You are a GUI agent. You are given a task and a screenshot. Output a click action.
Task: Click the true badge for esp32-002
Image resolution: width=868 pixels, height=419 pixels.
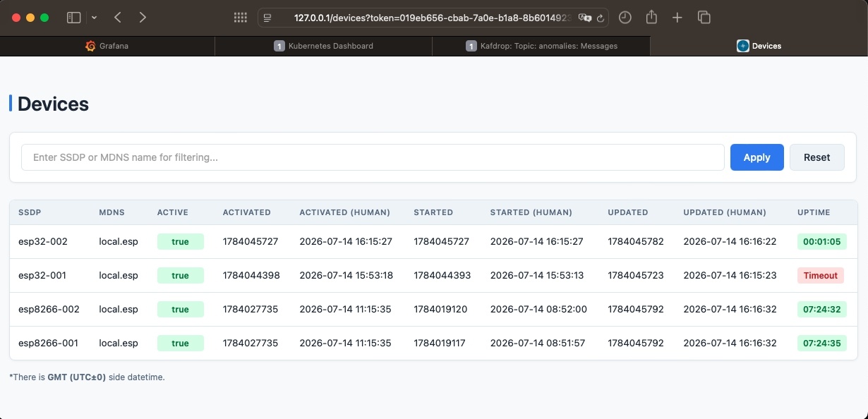tap(180, 242)
